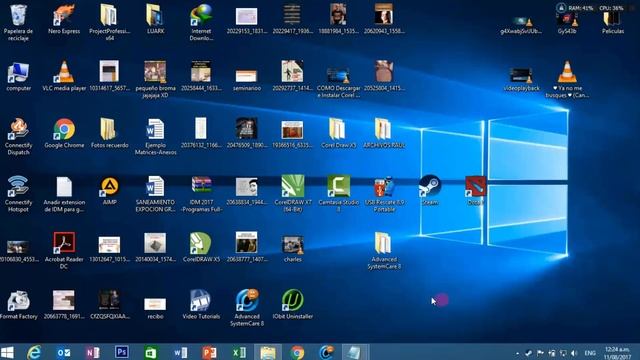This screenshot has height=360, width=640.
Task: Open File Explorer from the taskbar
Action: (x=268, y=352)
